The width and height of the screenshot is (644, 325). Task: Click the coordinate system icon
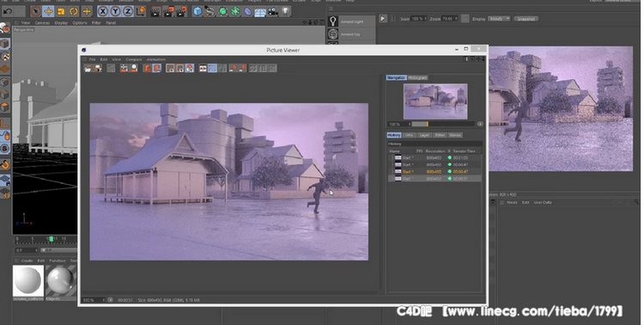[x=141, y=11]
